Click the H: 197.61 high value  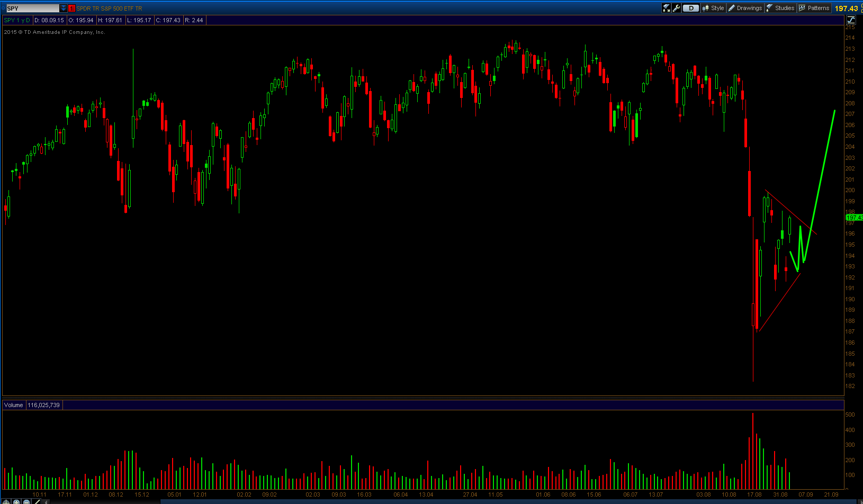tap(110, 20)
